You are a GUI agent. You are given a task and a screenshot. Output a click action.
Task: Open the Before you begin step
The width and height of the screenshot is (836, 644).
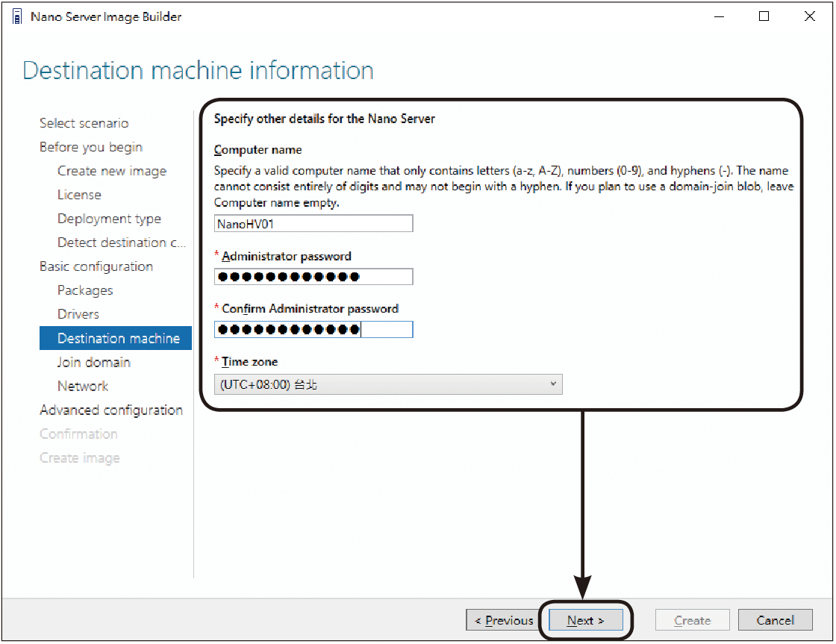pyautogui.click(x=91, y=147)
